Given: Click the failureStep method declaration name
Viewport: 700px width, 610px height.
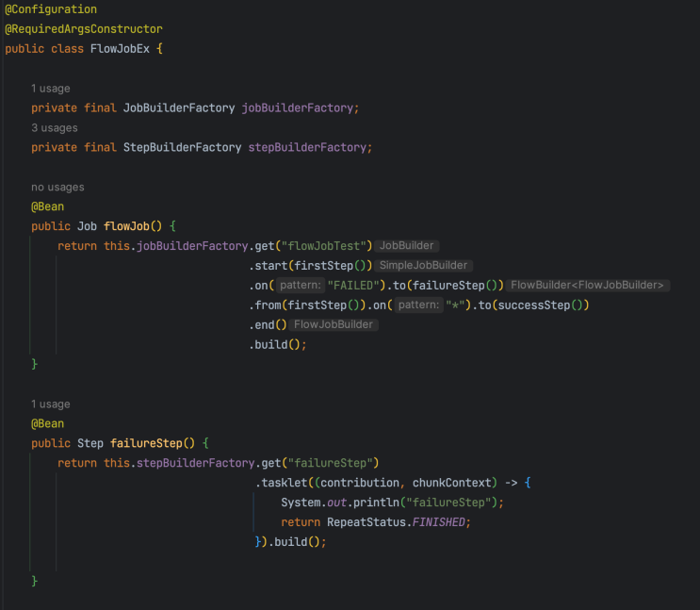Looking at the screenshot, I should click(x=146, y=443).
